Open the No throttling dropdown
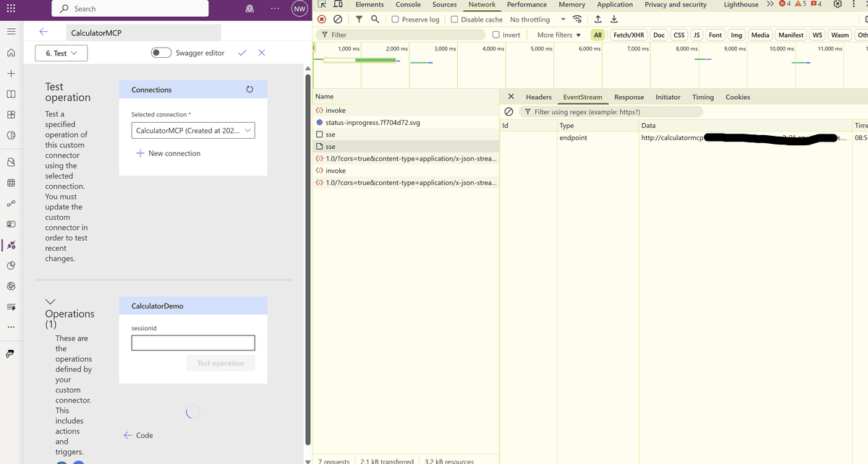Image resolution: width=868 pixels, height=464 pixels. (x=536, y=20)
